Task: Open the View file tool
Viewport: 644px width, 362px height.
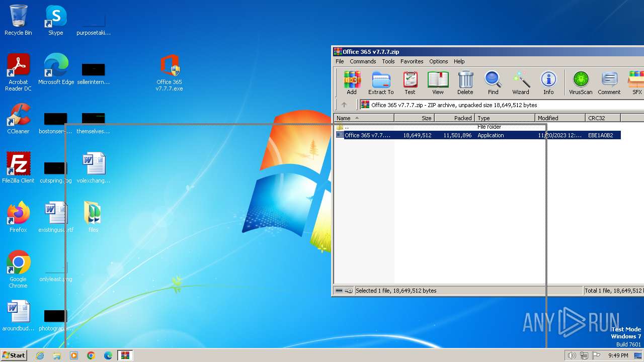Action: click(438, 83)
